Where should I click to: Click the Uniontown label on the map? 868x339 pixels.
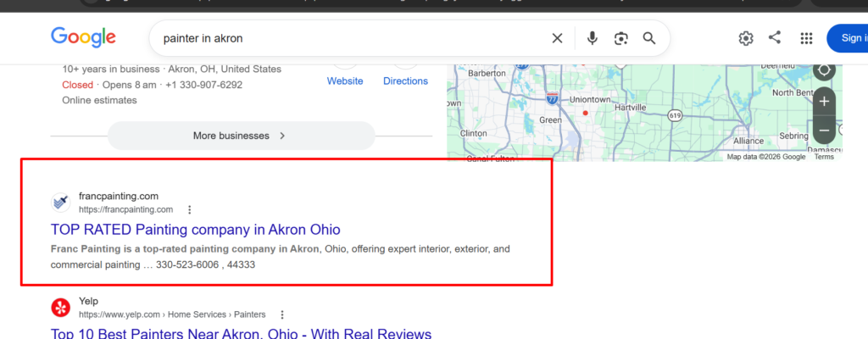pos(590,100)
